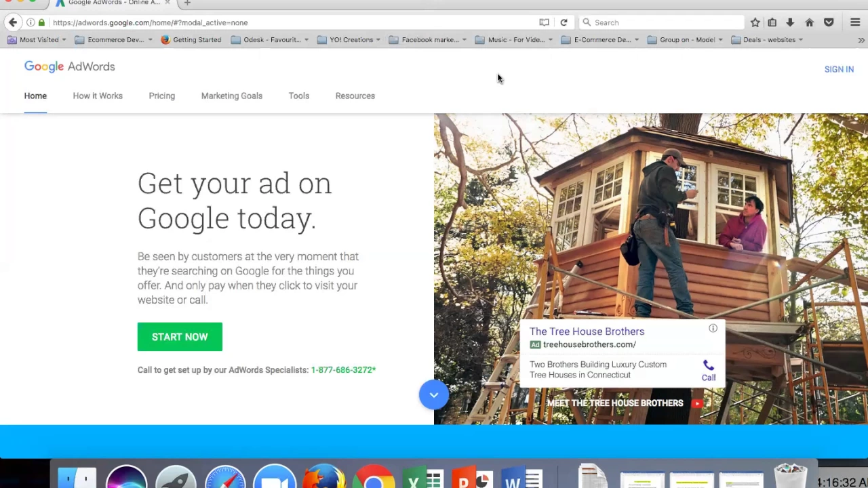The height and width of the screenshot is (488, 868).
Task: Expand the Deals - websites bookmarks folder
Action: click(767, 39)
